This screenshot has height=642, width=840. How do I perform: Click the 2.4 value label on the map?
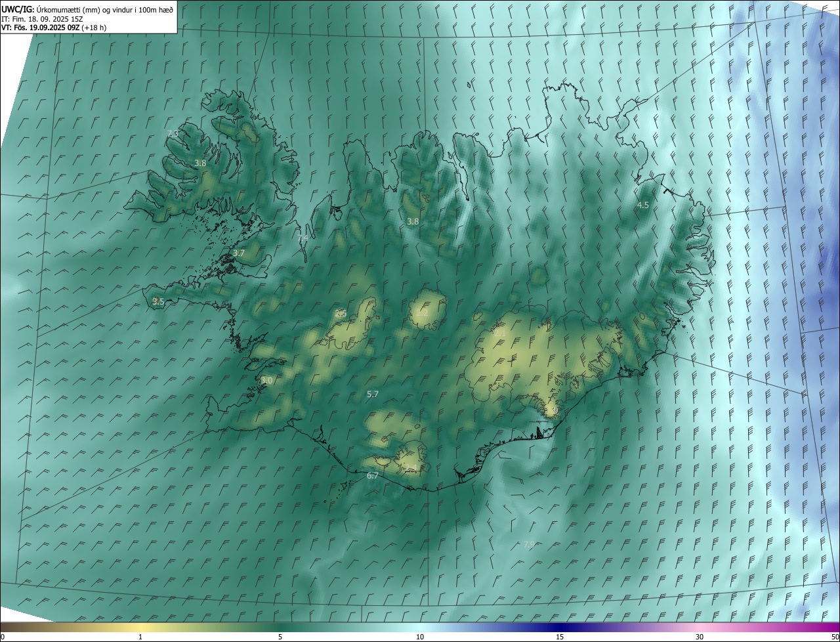coord(409,467)
